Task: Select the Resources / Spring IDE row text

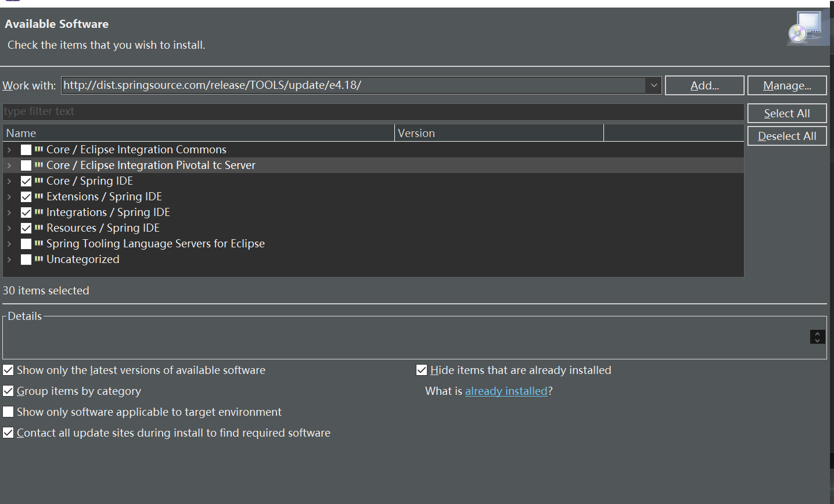Action: point(103,228)
